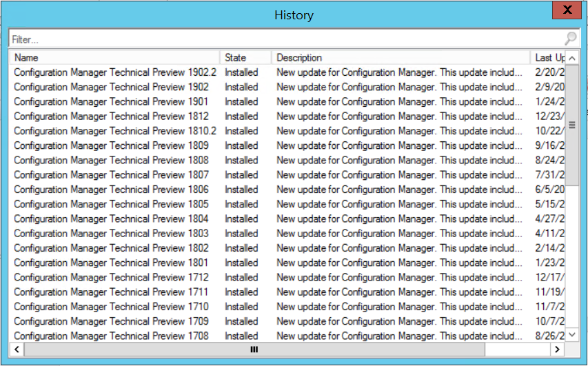Click the description of Preview 1711 row
Viewport: 588px width, 366px height.
click(399, 292)
